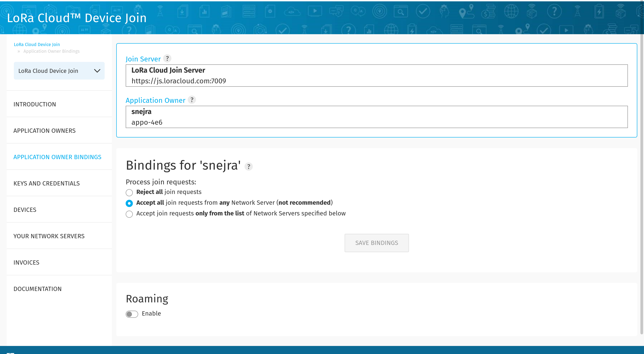Open Keys and Credentials section
This screenshot has height=354, width=644.
(x=59, y=183)
